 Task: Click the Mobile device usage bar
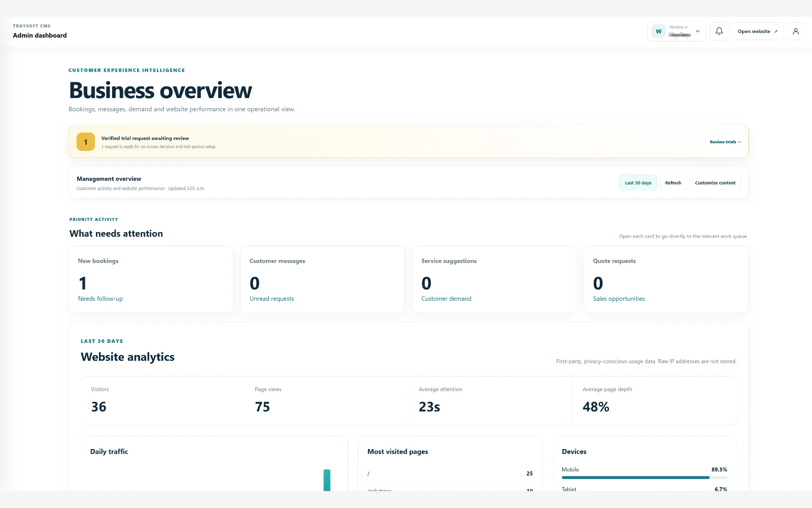(x=645, y=478)
